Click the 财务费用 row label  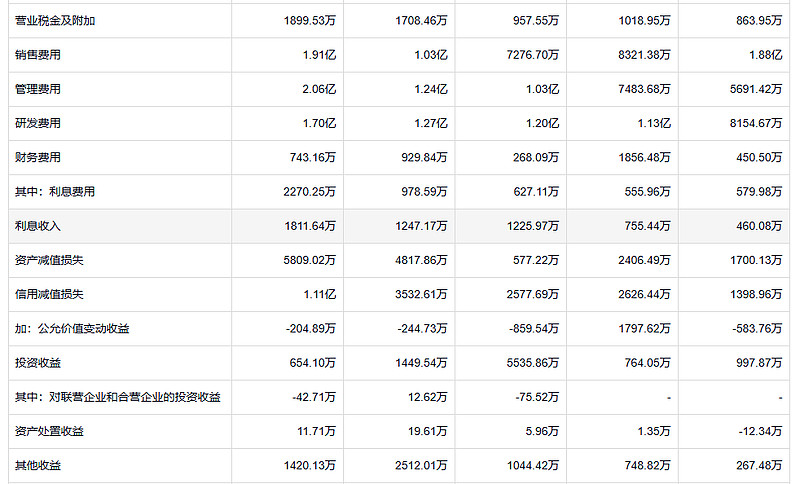tap(38, 157)
